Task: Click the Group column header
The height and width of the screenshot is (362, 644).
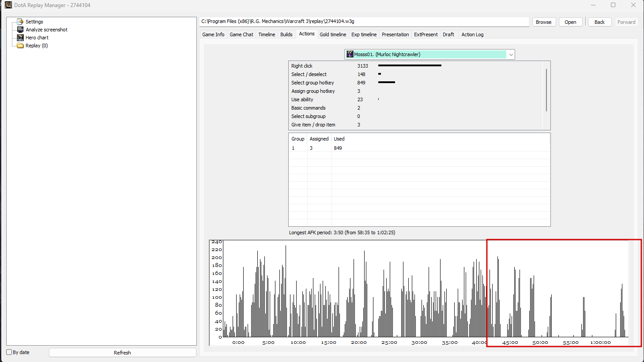Action: point(298,139)
